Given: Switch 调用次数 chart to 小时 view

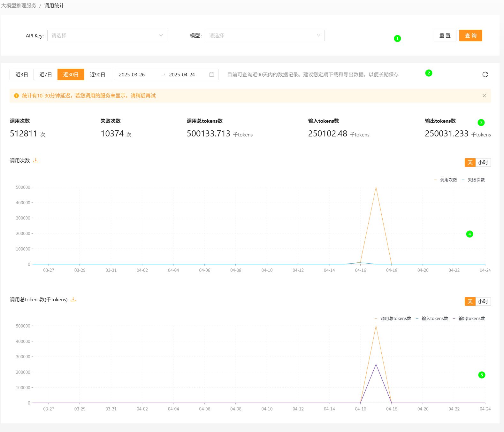Looking at the screenshot, I should pos(483,162).
